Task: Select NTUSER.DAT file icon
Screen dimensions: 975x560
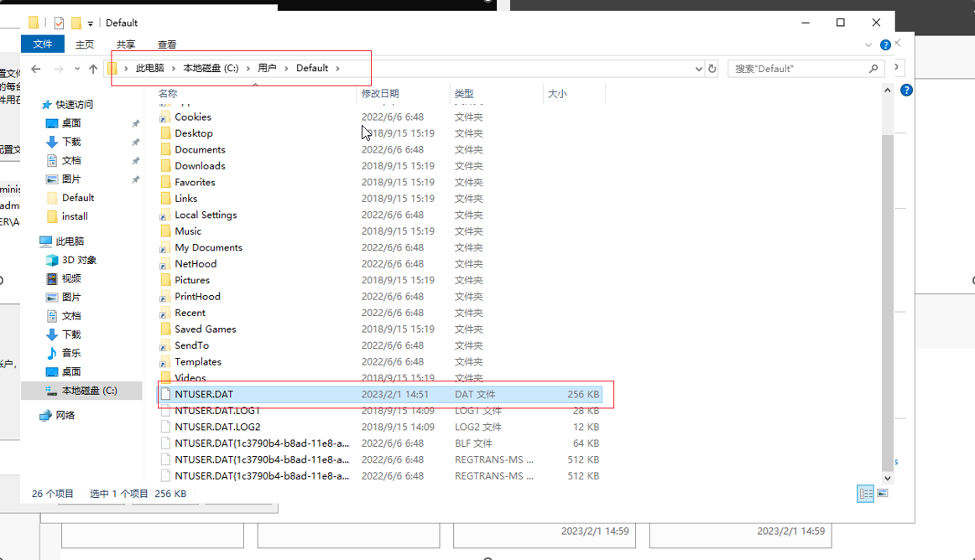Action: tap(165, 394)
